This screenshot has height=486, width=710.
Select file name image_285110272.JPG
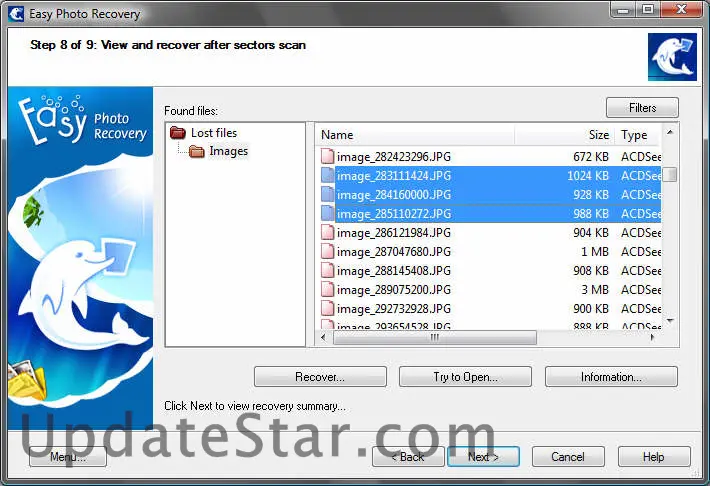[x=393, y=214]
